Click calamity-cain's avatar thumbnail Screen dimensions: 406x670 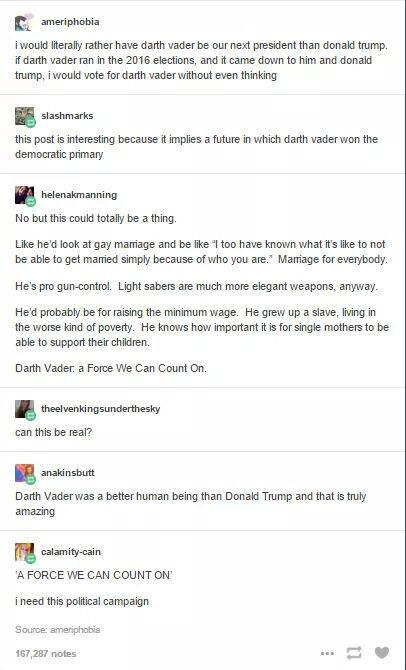click(24, 552)
